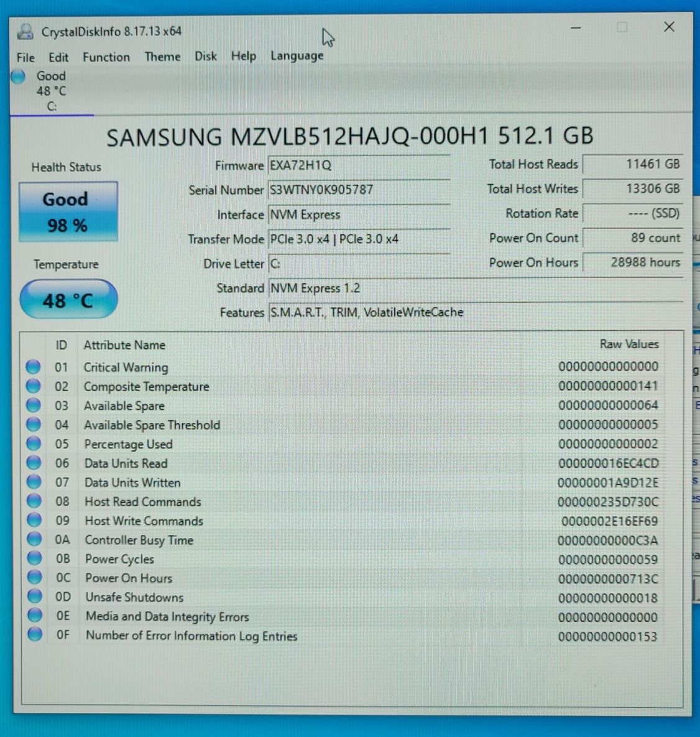Click the Standard field NVM Express 1.2
Viewport: 700px width, 737px height.
(476, 288)
